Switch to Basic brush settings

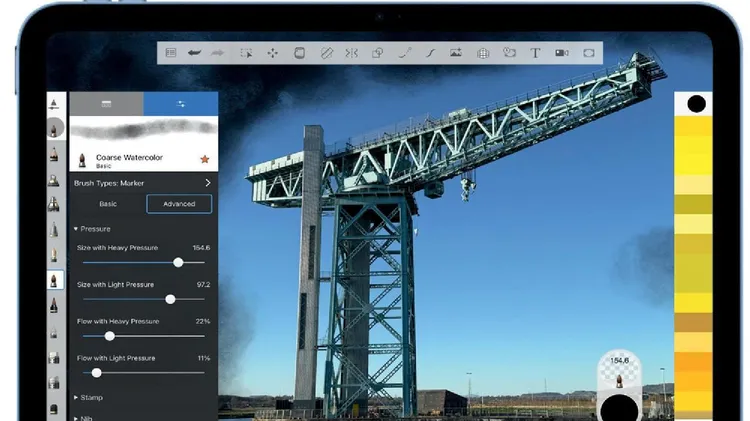107,204
